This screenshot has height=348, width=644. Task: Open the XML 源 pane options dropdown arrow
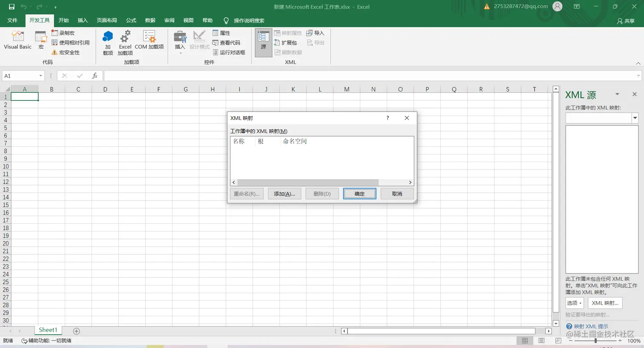[617, 94]
